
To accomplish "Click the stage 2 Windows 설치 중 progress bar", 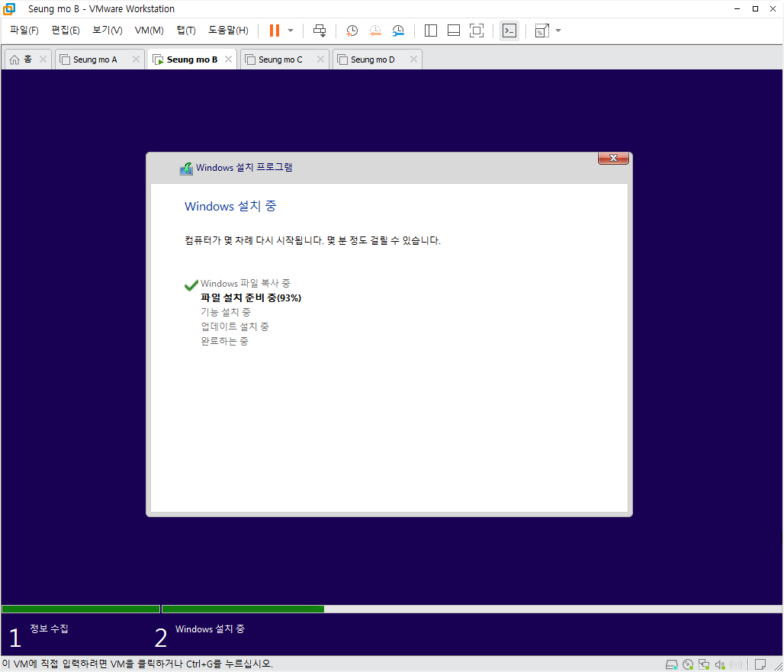I will coord(471,609).
